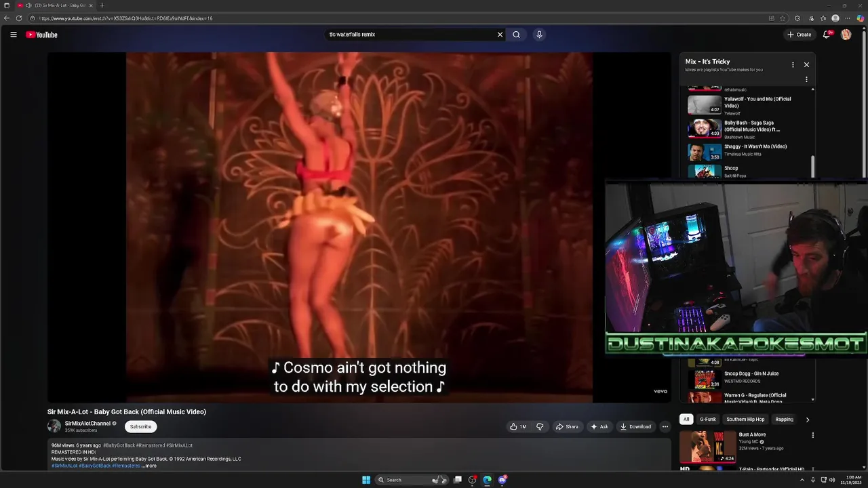The width and height of the screenshot is (868, 488).
Task: Select the Rapping filter chip
Action: tap(785, 420)
